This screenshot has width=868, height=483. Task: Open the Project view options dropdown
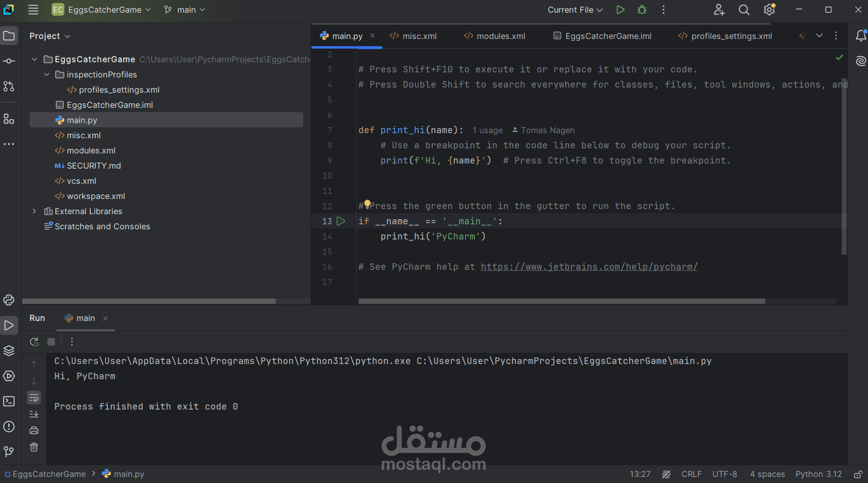pos(50,36)
